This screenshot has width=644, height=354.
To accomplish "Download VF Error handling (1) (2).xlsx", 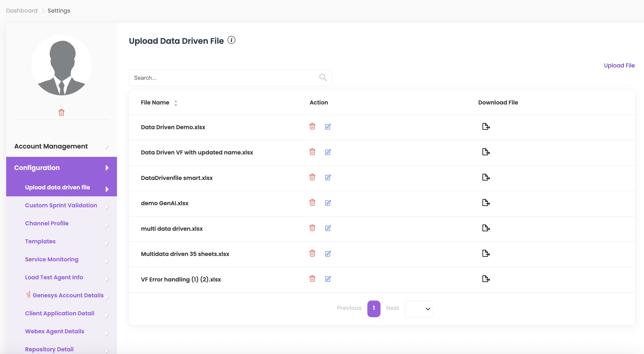I will (x=486, y=279).
